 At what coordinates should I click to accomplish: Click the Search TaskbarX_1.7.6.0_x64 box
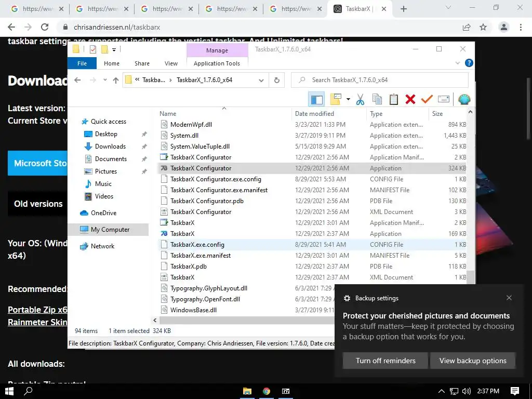click(380, 80)
